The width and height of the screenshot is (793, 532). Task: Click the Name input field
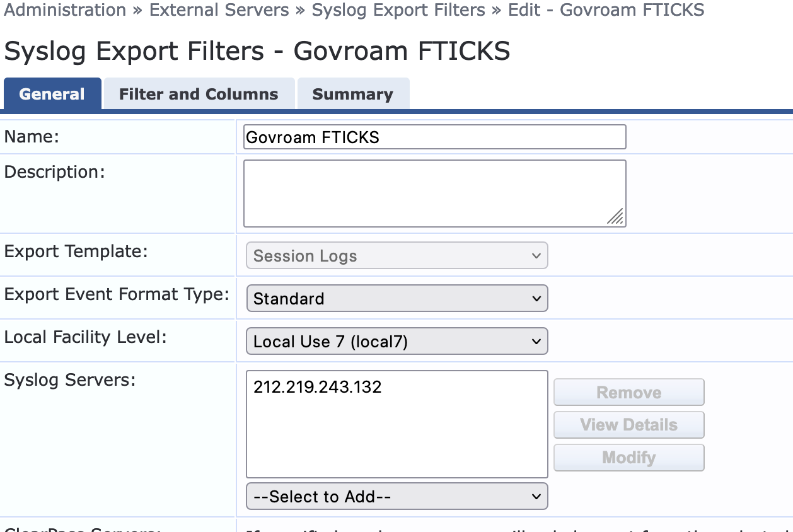pos(434,137)
